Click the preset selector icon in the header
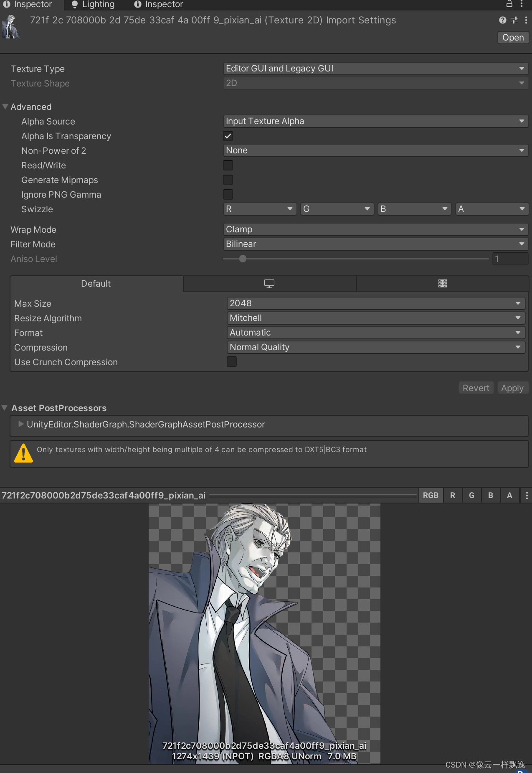Image resolution: width=532 pixels, height=773 pixels. click(x=514, y=20)
